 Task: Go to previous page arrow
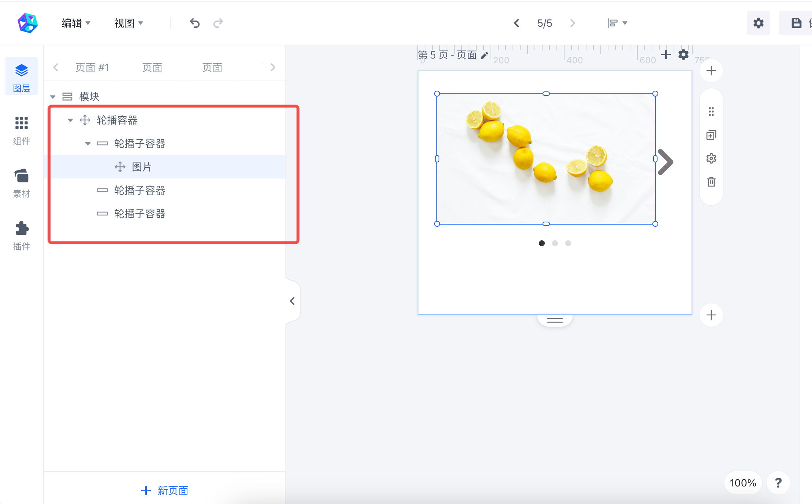point(517,23)
